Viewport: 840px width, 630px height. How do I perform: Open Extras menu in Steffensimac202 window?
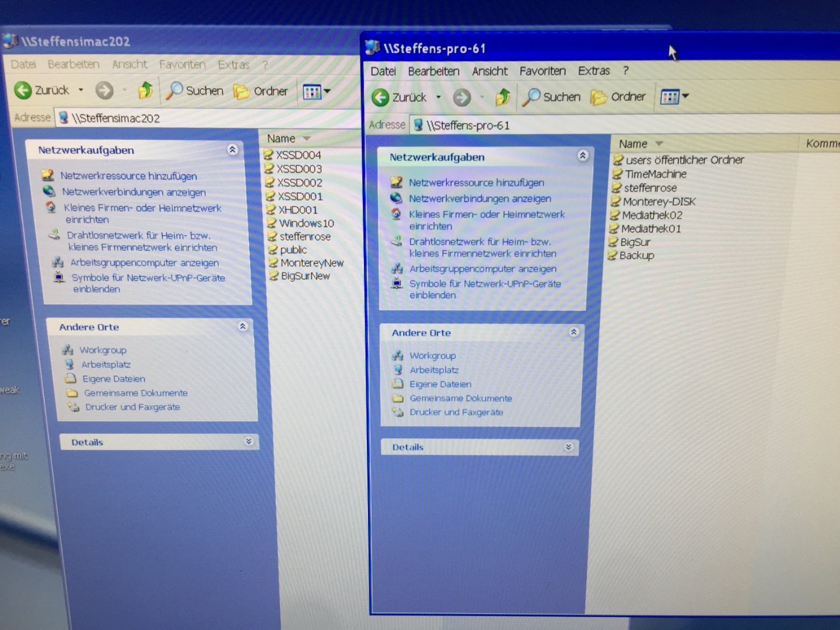coord(233,65)
